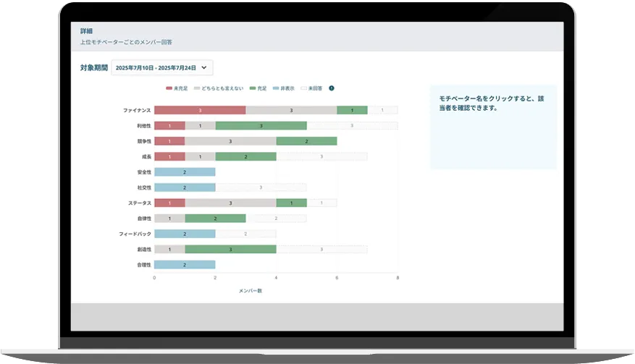
Task: Select the red bar in 利他性 row
Action: (x=169, y=126)
